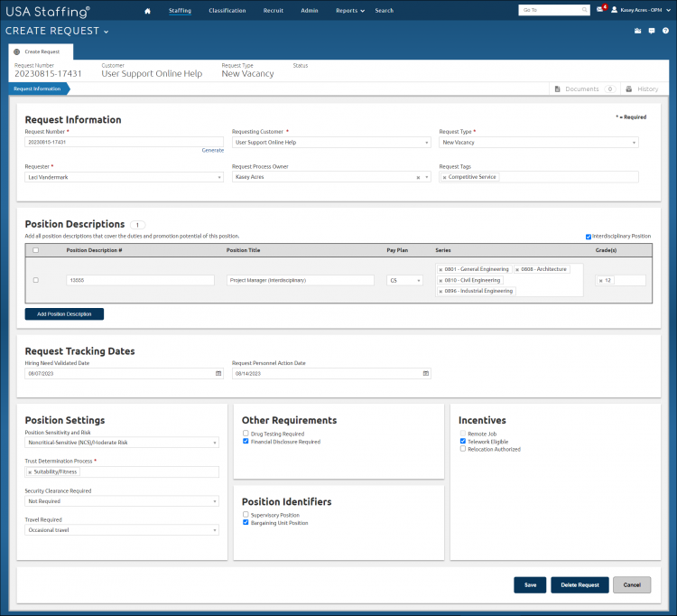Remove 0896 Industrial Engineering series
Image resolution: width=677 pixels, height=616 pixels.
[x=441, y=292]
